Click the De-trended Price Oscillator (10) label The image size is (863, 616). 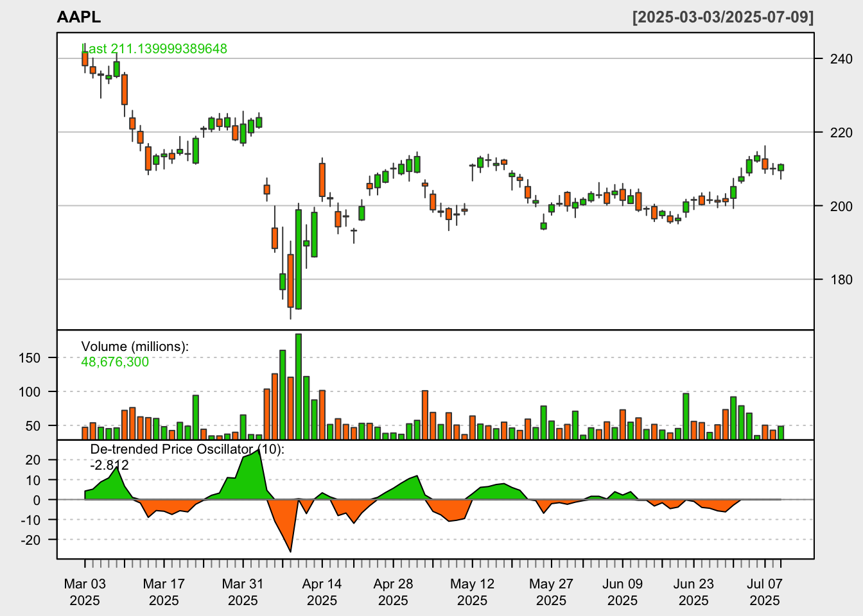(187, 449)
